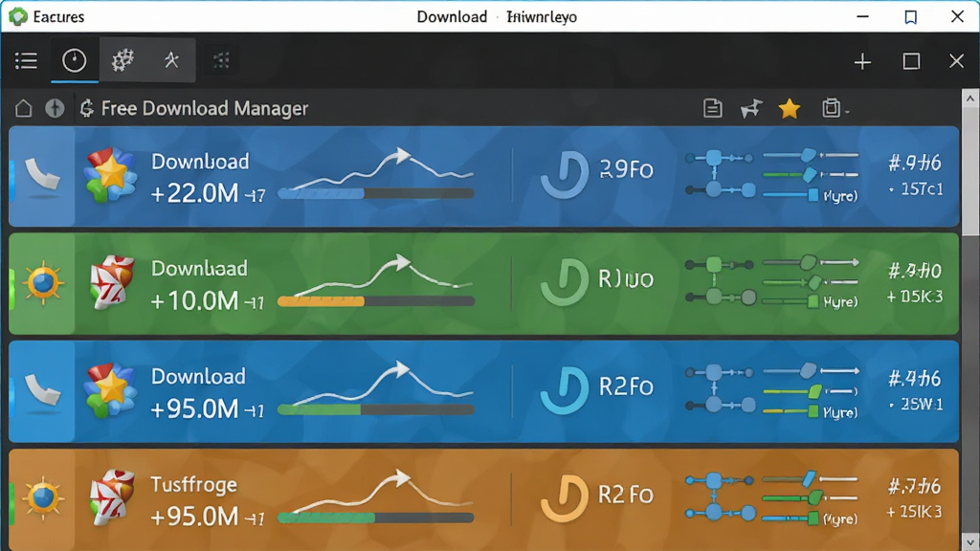This screenshot has height=551, width=980.
Task: Click star app icon in +22.0M row
Action: pyautogui.click(x=111, y=175)
